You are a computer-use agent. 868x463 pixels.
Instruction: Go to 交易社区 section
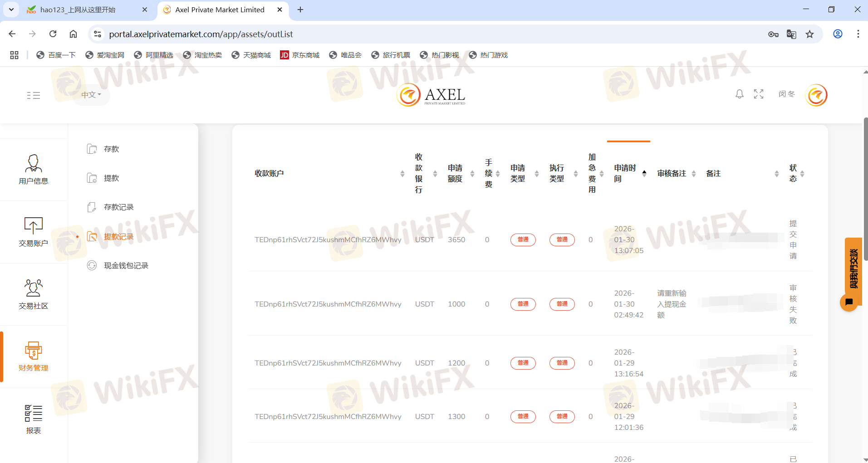33,294
